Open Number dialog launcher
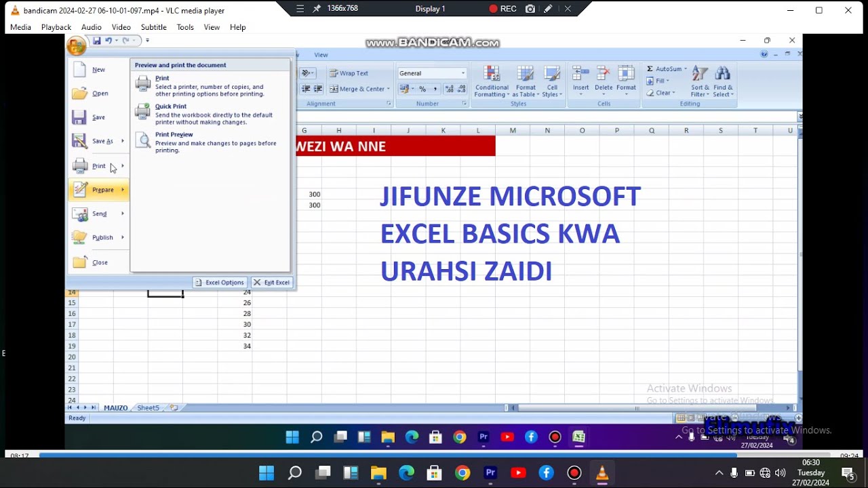 pyautogui.click(x=464, y=104)
